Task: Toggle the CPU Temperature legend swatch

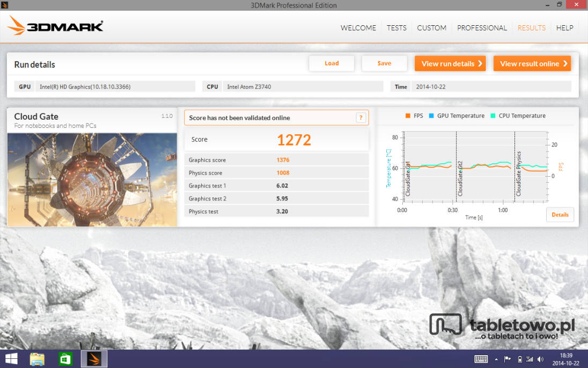Action: click(x=493, y=116)
